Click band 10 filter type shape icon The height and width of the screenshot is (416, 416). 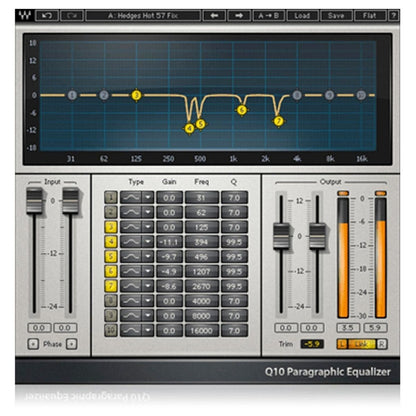(131, 330)
